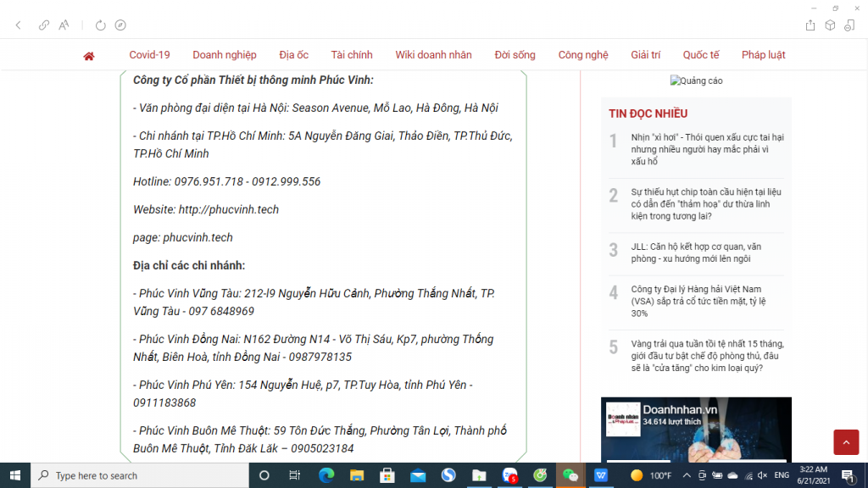This screenshot has height=488, width=868.
Task: Open the Công nghệ section
Action: tap(583, 55)
